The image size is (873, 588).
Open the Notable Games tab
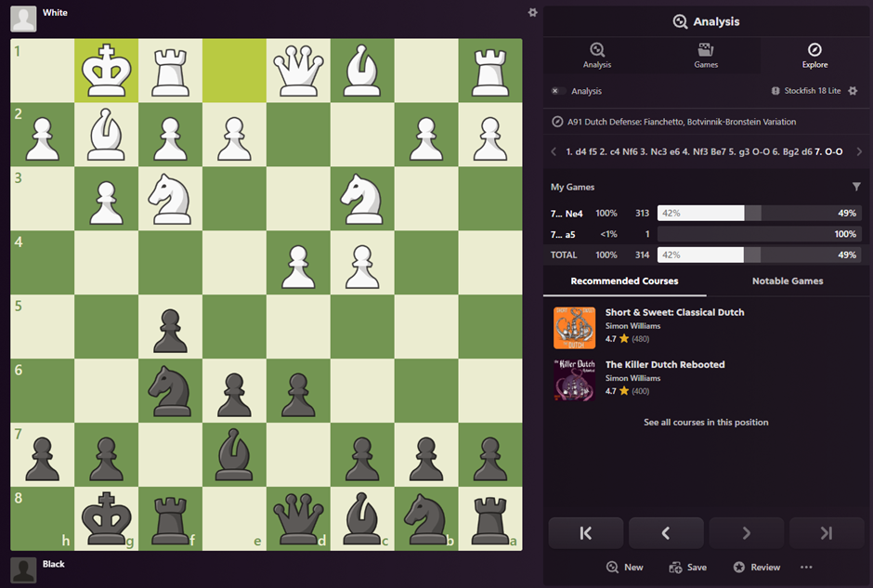tap(788, 281)
